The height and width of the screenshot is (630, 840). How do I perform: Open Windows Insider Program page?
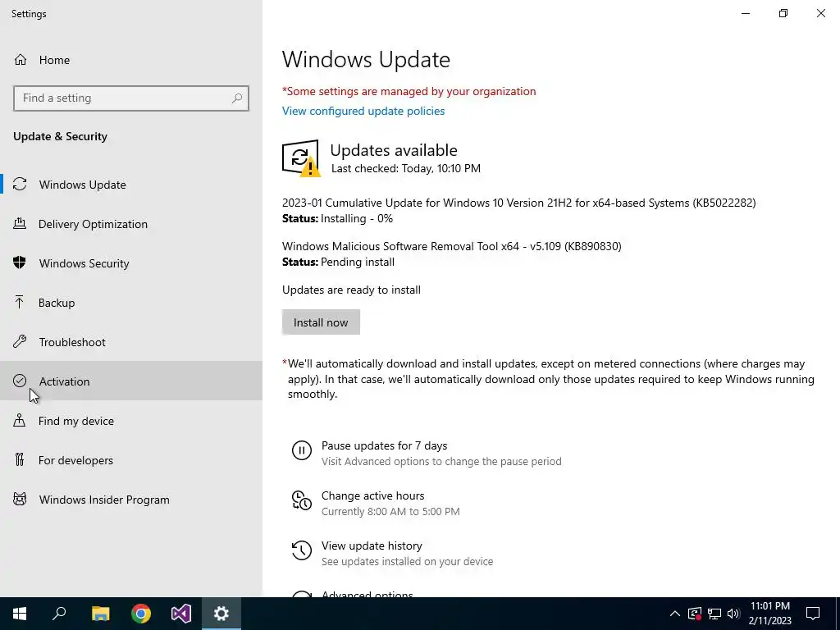(131, 500)
